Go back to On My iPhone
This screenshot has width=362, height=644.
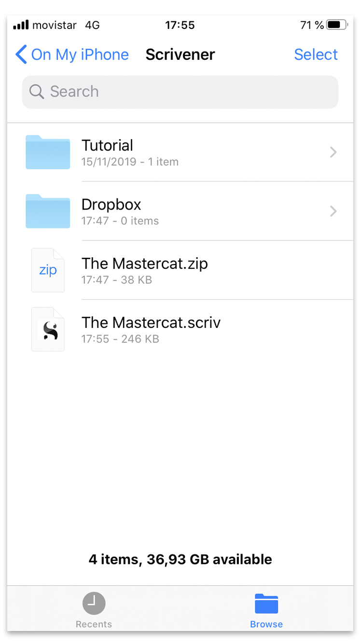72,55
